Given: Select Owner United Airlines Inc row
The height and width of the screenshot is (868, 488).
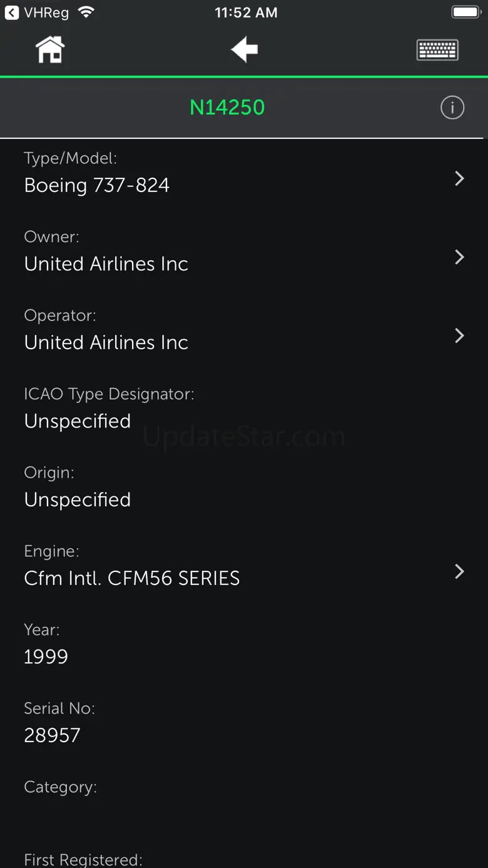Looking at the screenshot, I should pos(106,264).
